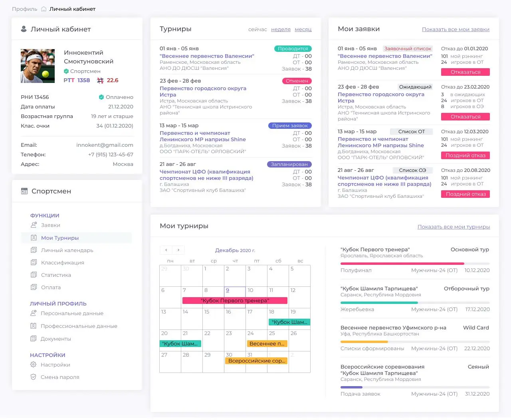
Task: Click the person icon beside Личный кабинет
Action: 24,29
